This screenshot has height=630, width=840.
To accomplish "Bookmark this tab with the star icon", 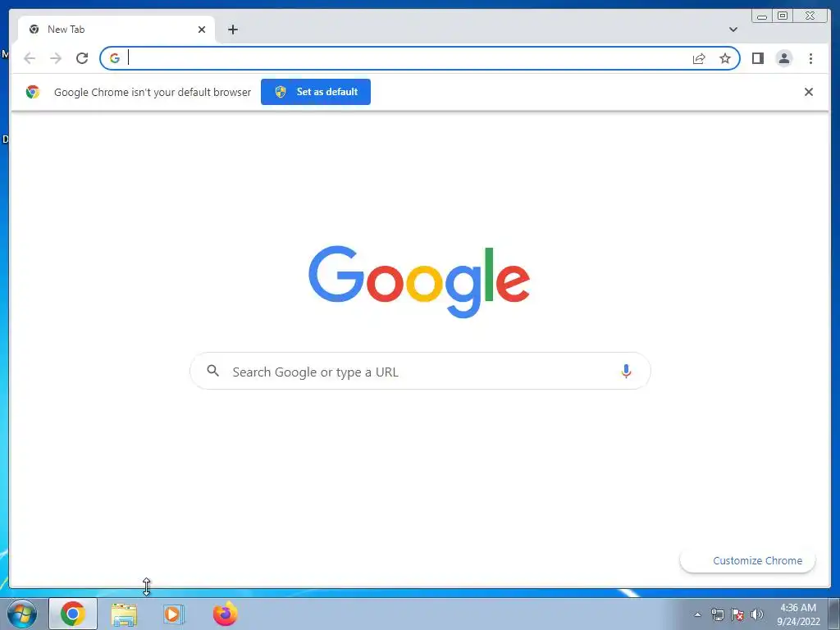I will click(x=725, y=58).
